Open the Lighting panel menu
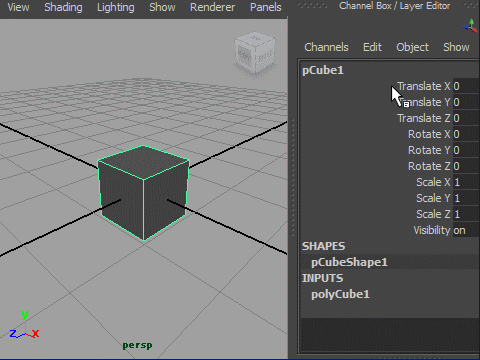 click(116, 7)
